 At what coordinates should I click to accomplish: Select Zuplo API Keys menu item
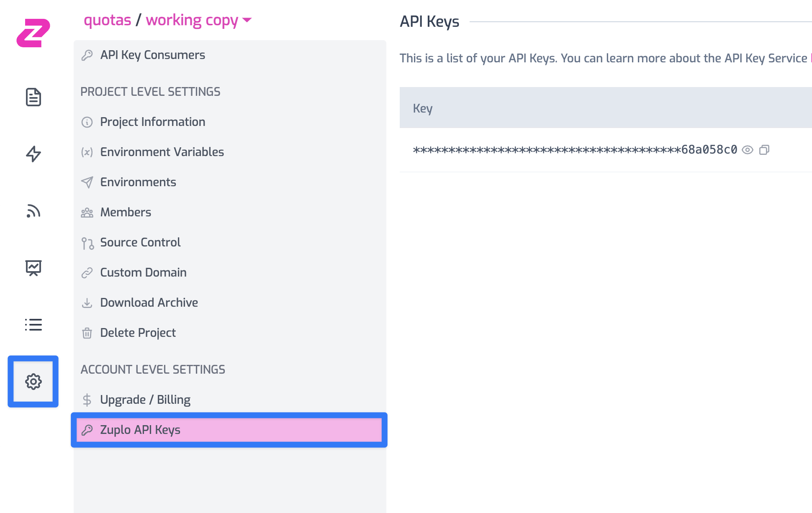(x=140, y=430)
